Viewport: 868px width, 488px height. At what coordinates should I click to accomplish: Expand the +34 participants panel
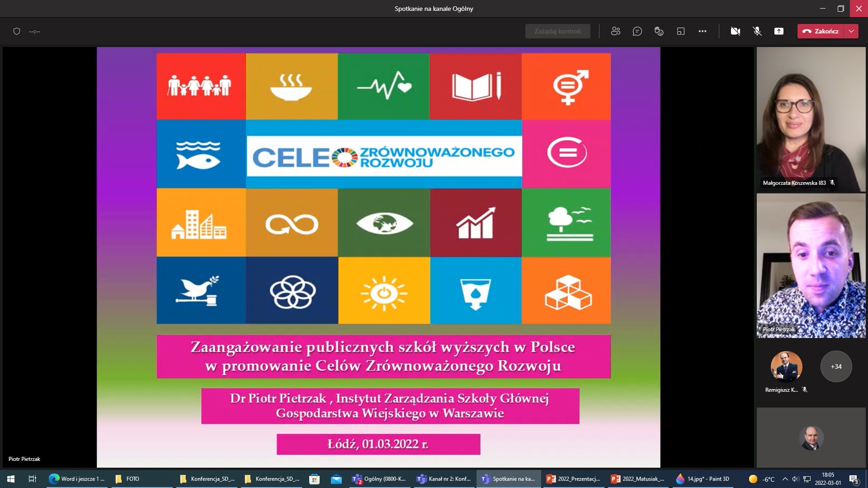point(834,366)
